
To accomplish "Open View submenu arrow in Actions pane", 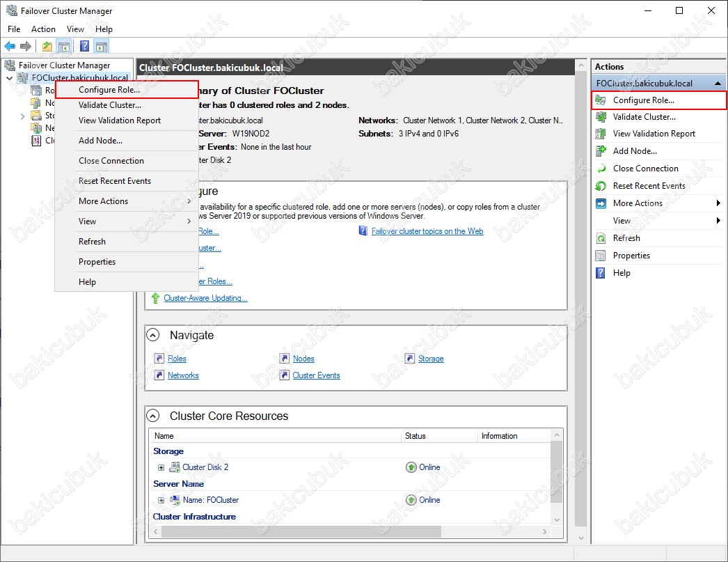I will pos(718,221).
